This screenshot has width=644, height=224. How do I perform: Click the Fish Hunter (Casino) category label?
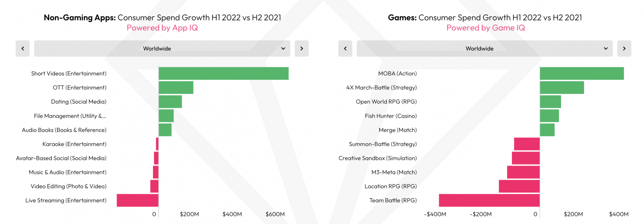pos(390,116)
